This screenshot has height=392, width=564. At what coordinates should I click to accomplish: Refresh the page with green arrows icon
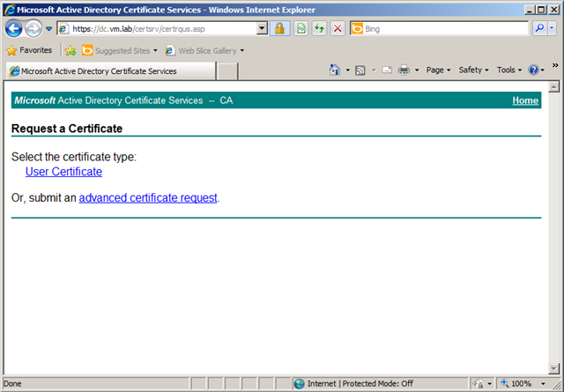coord(319,29)
